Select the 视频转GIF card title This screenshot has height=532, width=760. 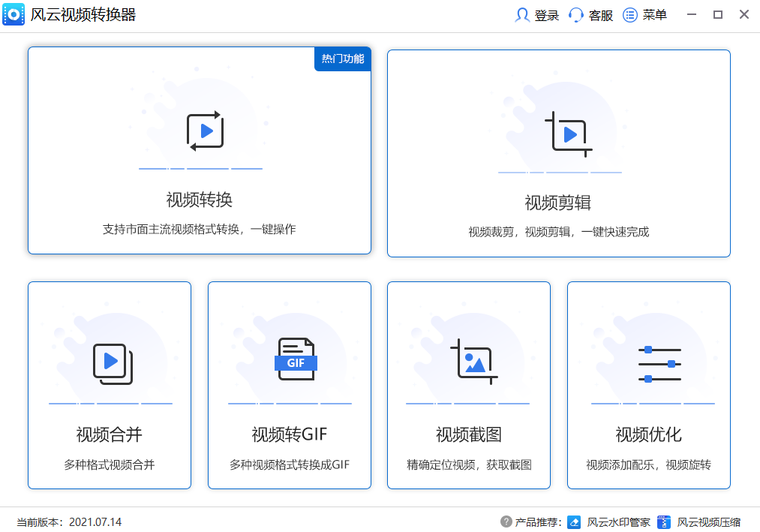point(290,434)
